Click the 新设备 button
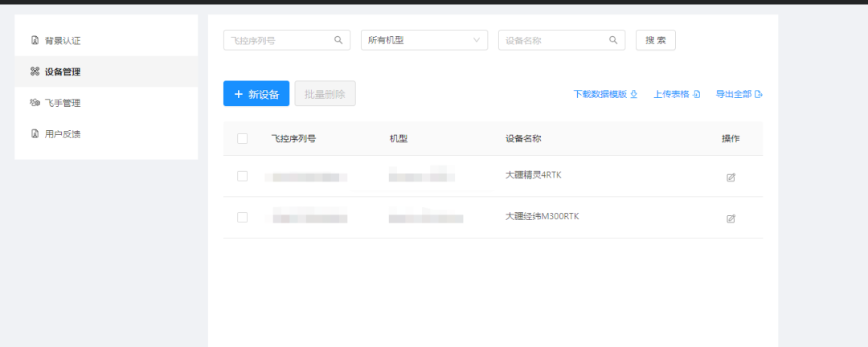Screen dimensions: 868x347 (256, 93)
